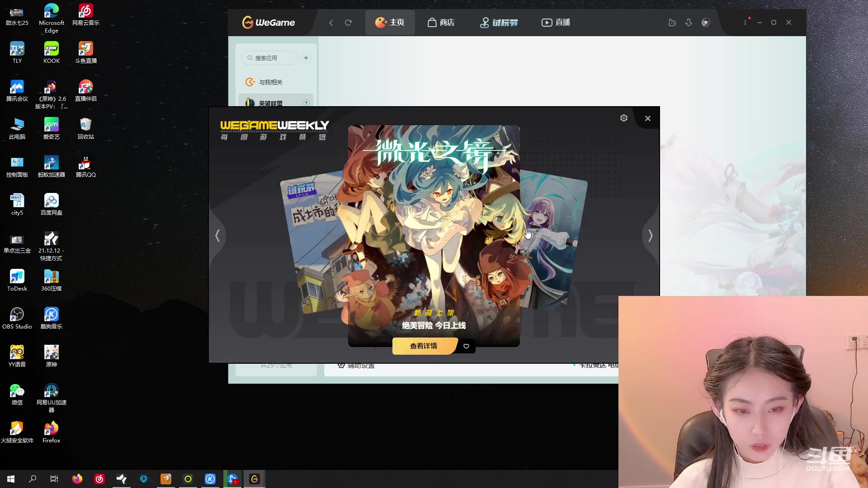The image size is (868, 488).
Task: Select the 腾讯会议 desktop icon
Action: (x=17, y=90)
